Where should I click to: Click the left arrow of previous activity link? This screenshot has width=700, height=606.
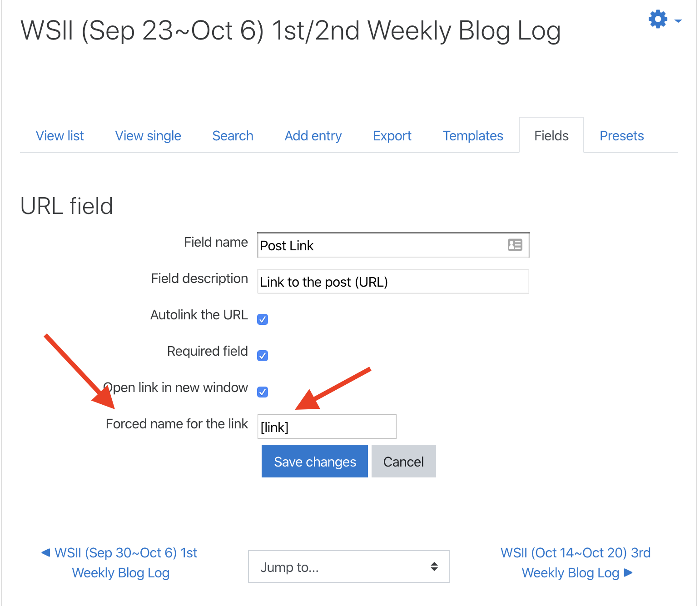click(x=46, y=552)
